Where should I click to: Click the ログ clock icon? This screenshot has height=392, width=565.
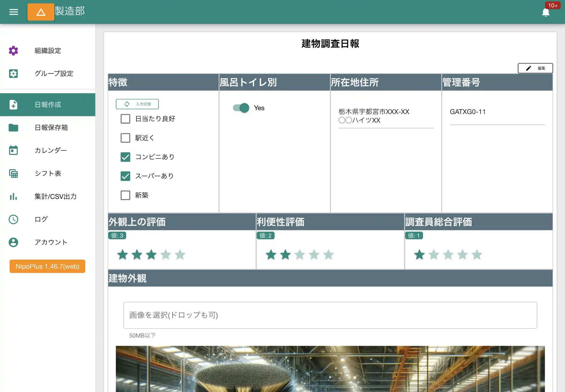[x=13, y=219]
